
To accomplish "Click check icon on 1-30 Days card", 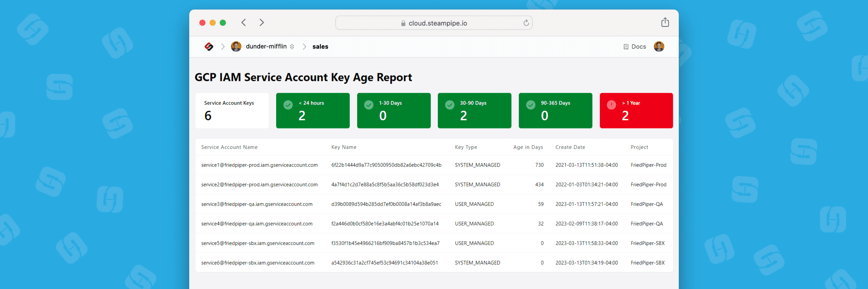I will pos(369,105).
